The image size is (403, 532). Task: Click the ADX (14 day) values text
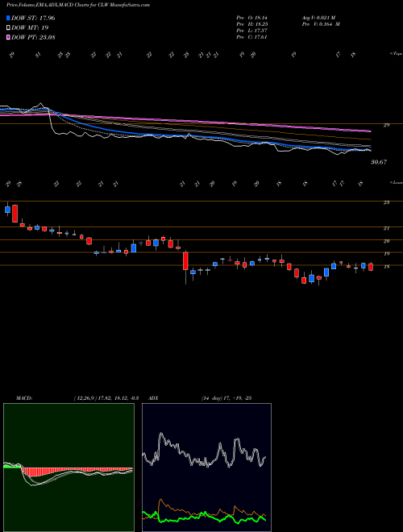tap(226, 398)
